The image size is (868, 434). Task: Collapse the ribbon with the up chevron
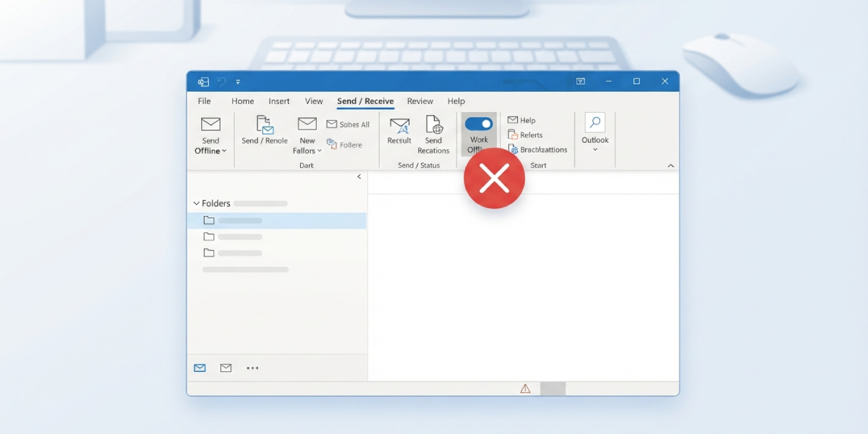671,166
